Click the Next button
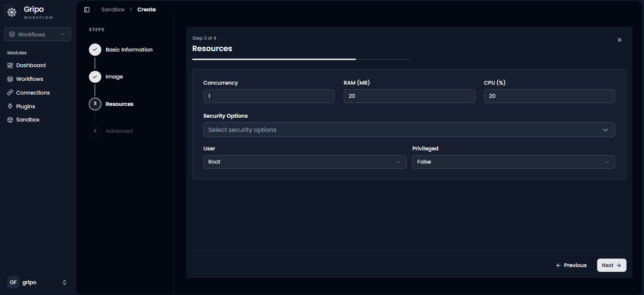The image size is (644, 295). click(x=611, y=265)
